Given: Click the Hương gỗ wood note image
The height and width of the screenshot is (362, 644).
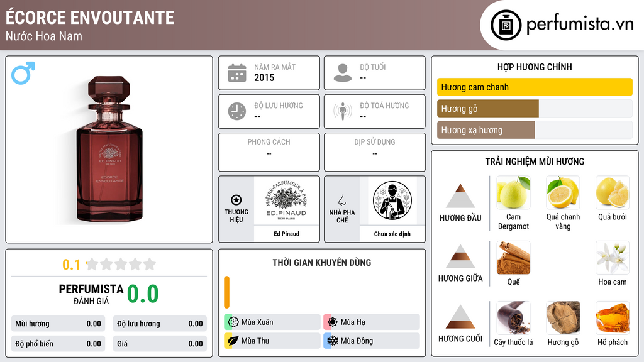Looking at the screenshot, I should [563, 317].
